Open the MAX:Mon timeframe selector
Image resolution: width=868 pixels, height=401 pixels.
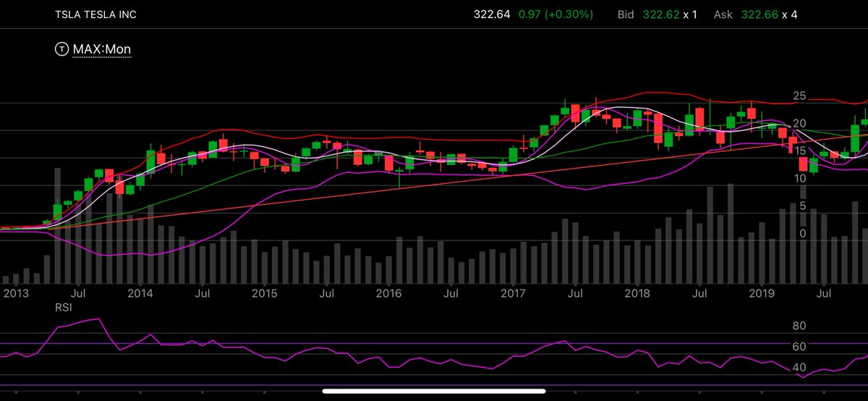(x=102, y=49)
